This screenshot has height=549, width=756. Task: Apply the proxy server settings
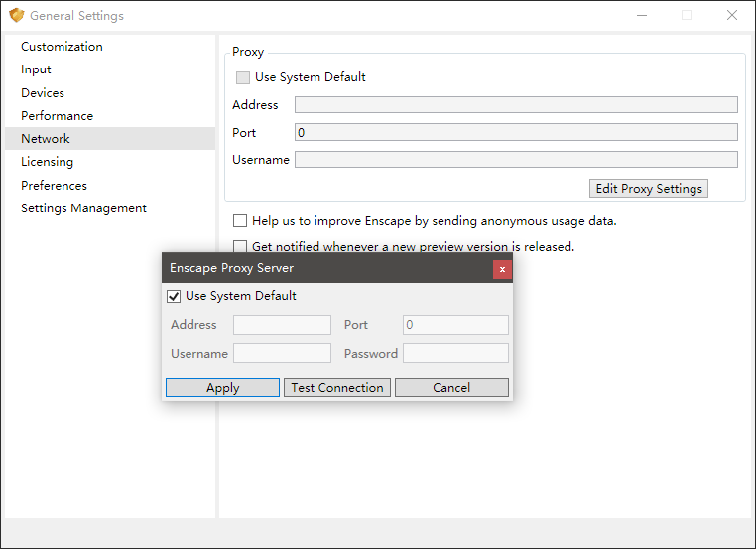222,388
